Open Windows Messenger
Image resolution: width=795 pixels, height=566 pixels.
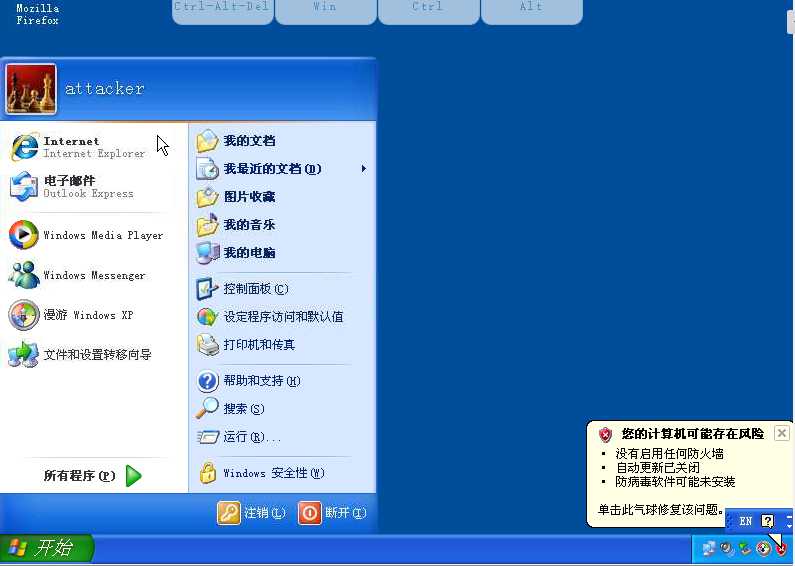pyautogui.click(x=94, y=275)
